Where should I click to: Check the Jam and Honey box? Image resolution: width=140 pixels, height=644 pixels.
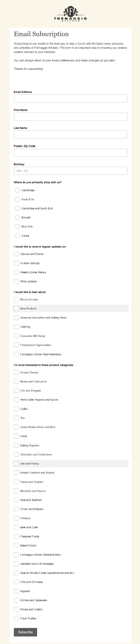click(16, 464)
